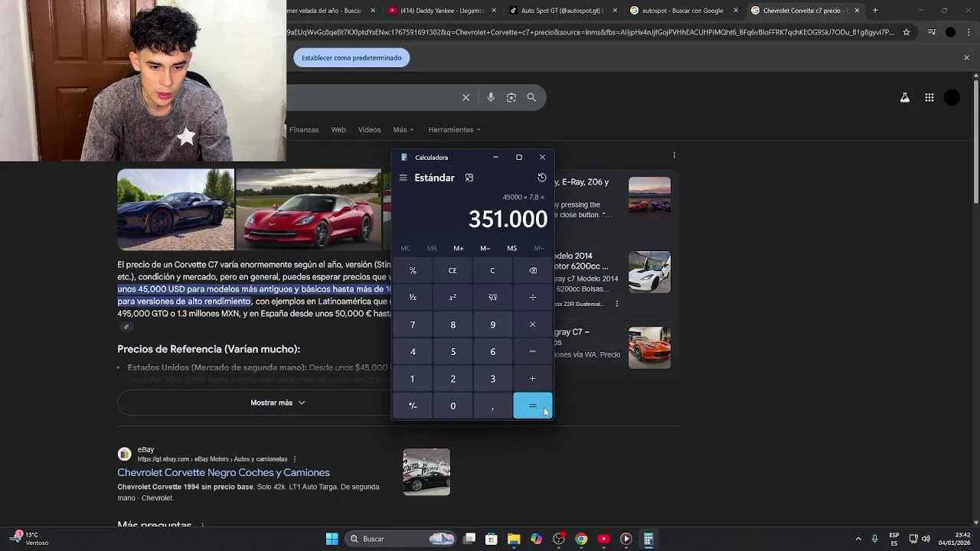Image resolution: width=980 pixels, height=551 pixels.
Task: Click the Chrome address bar URL
Action: point(590,32)
